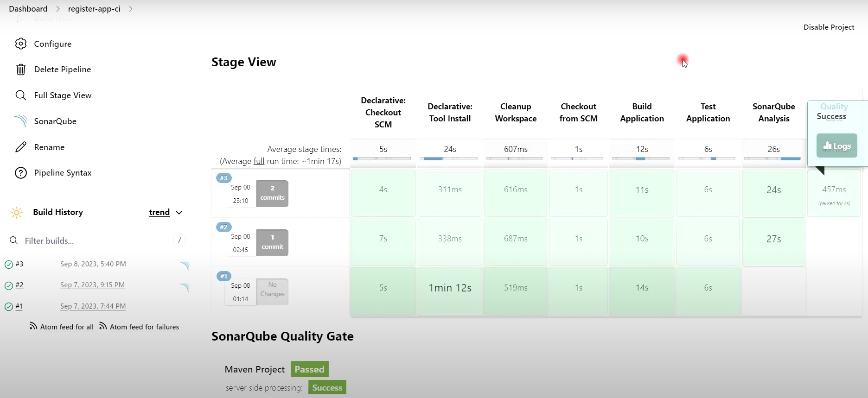Click the Build Application average time bar
Viewport: 868px width, 398px height.
coord(641,158)
